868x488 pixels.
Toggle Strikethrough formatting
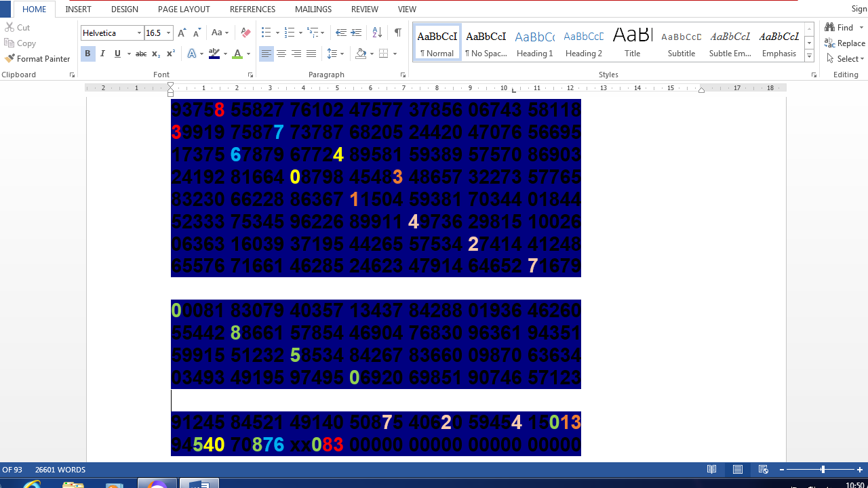tap(140, 54)
